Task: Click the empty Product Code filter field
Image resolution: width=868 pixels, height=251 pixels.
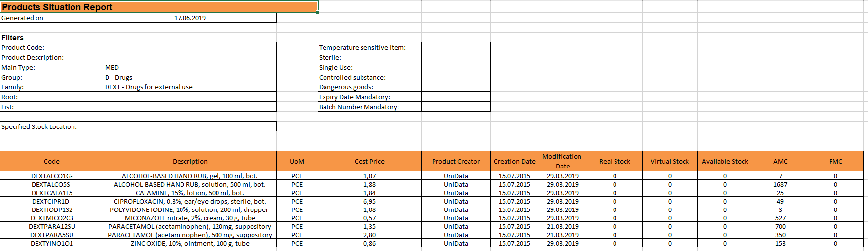Action: (190, 47)
